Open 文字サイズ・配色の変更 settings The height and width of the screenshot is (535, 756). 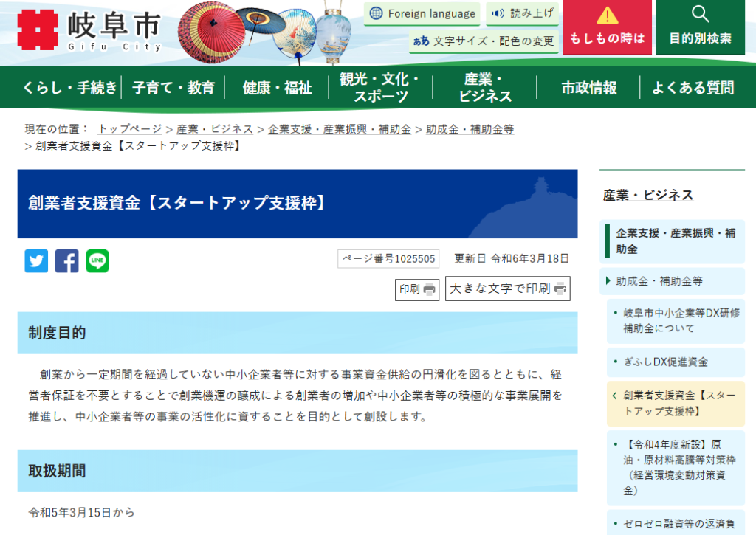coord(484,41)
